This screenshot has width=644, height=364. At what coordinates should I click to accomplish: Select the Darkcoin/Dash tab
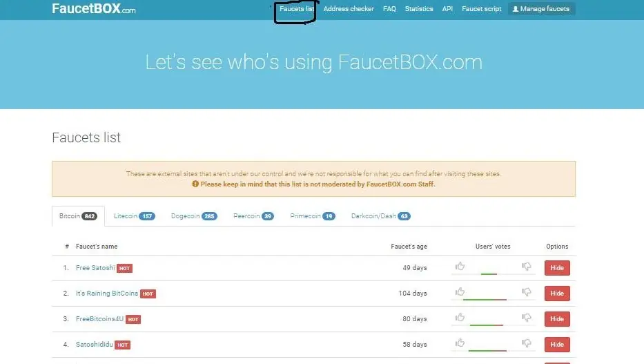tap(381, 216)
